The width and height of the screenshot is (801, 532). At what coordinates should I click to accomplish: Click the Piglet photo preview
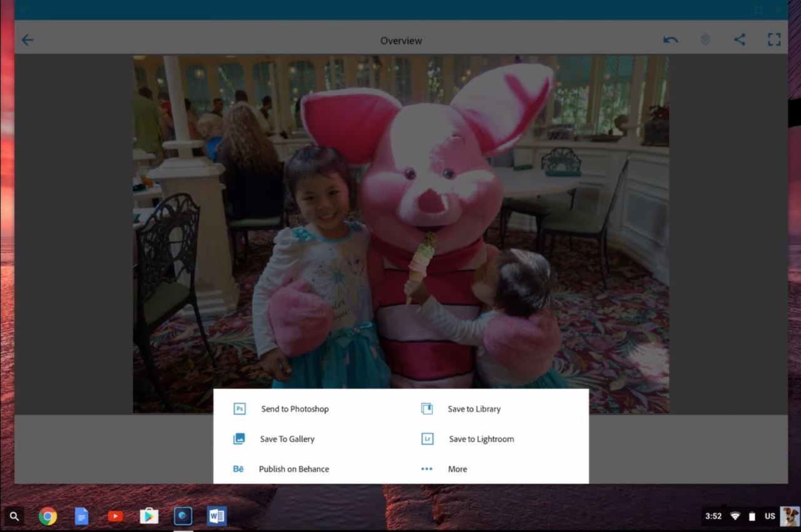tap(400, 234)
